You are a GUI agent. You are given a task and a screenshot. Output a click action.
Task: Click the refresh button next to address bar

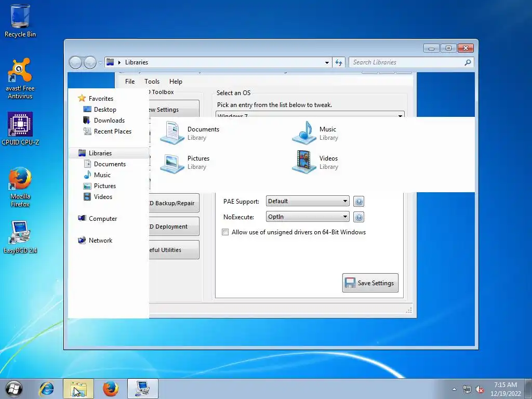pos(339,62)
